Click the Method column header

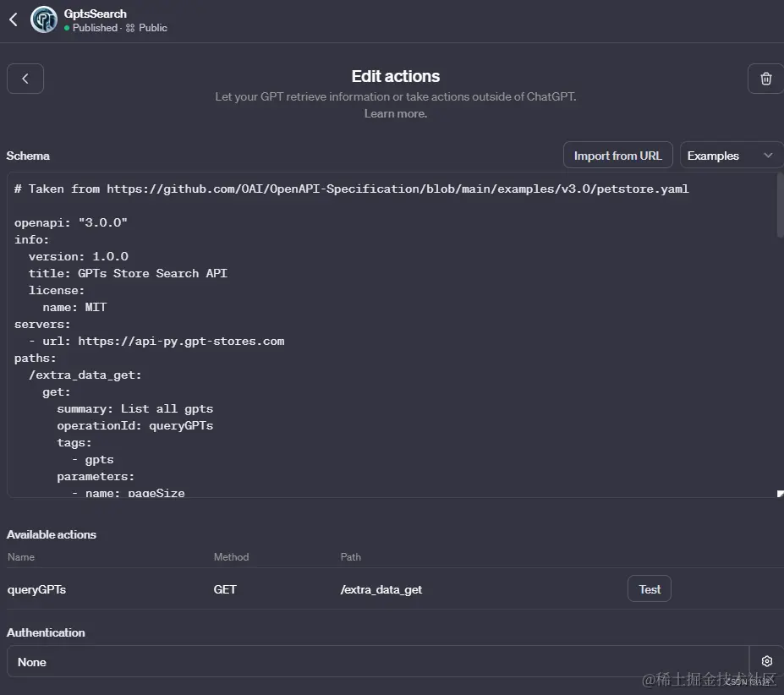tap(231, 557)
